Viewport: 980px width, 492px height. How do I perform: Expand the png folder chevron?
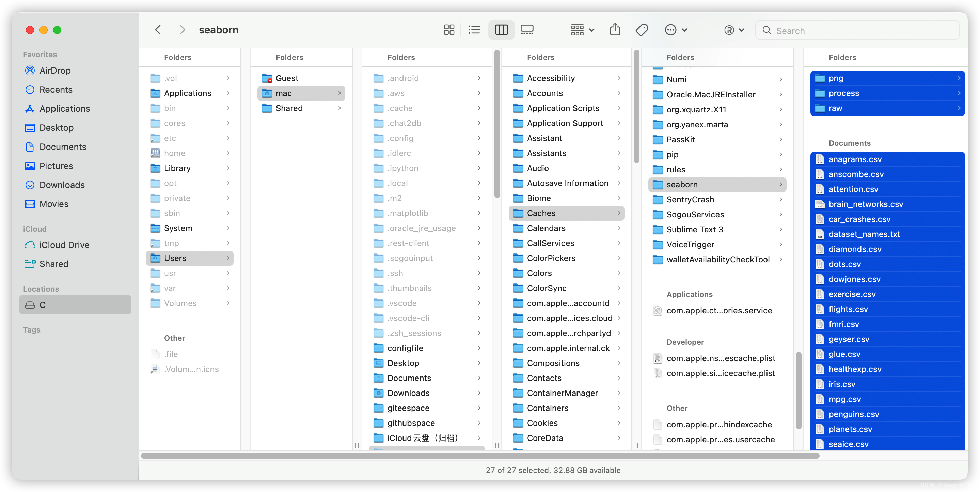(959, 78)
